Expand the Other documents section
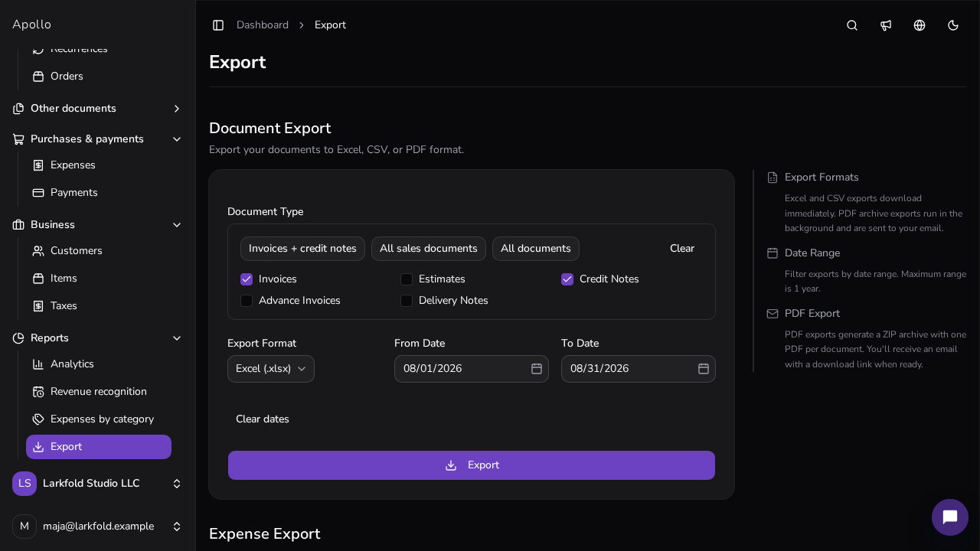Viewport: 980px width, 551px height. [98, 109]
